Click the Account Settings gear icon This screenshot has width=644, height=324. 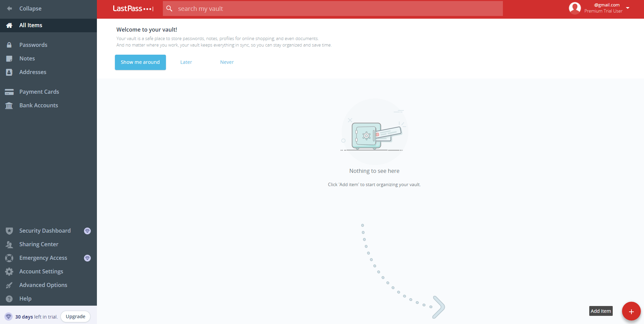coord(9,272)
